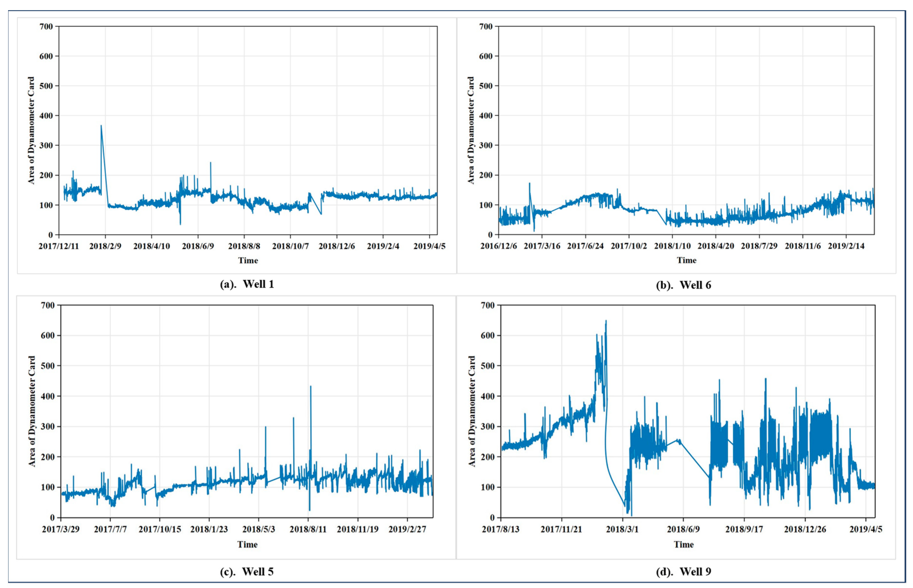The width and height of the screenshot is (913, 588).
Task: Click the 2018/3/1 date on Well 9 axis
Action: (x=622, y=530)
